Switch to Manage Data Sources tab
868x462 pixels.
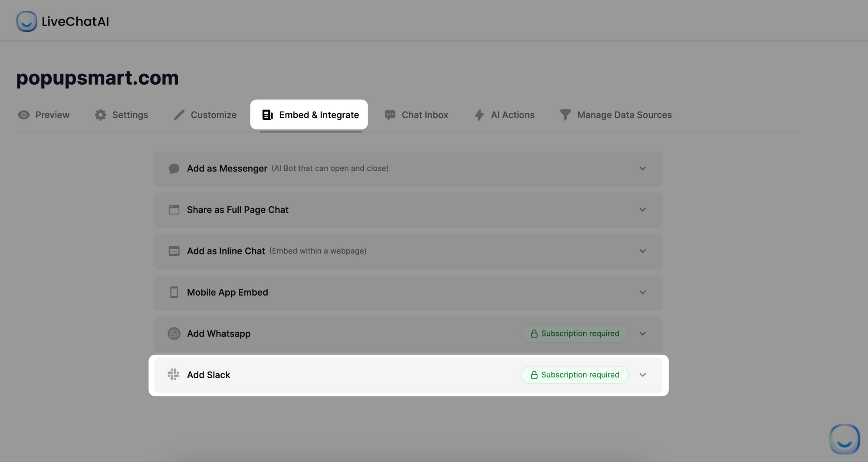pos(616,115)
